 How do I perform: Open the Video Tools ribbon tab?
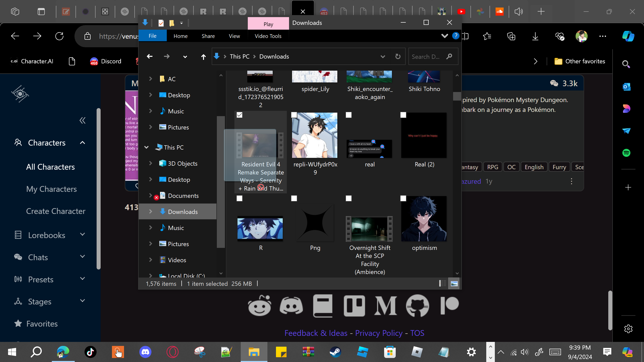268,36
